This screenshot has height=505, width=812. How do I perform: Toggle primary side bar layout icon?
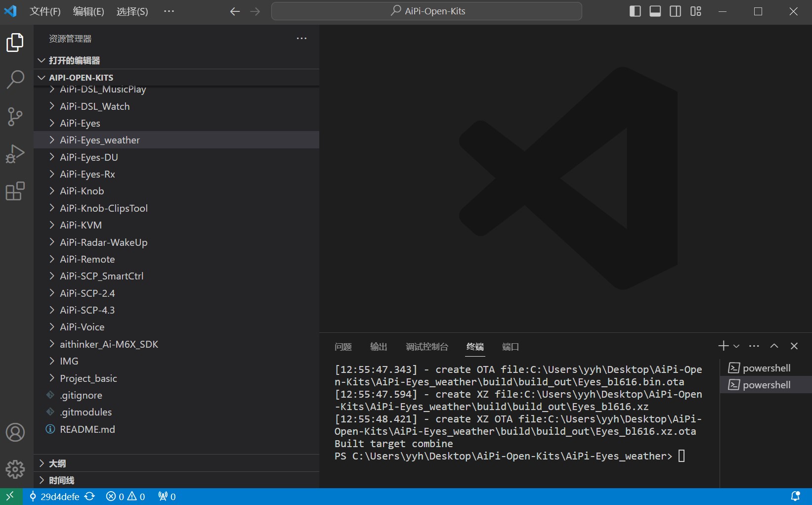pyautogui.click(x=635, y=11)
